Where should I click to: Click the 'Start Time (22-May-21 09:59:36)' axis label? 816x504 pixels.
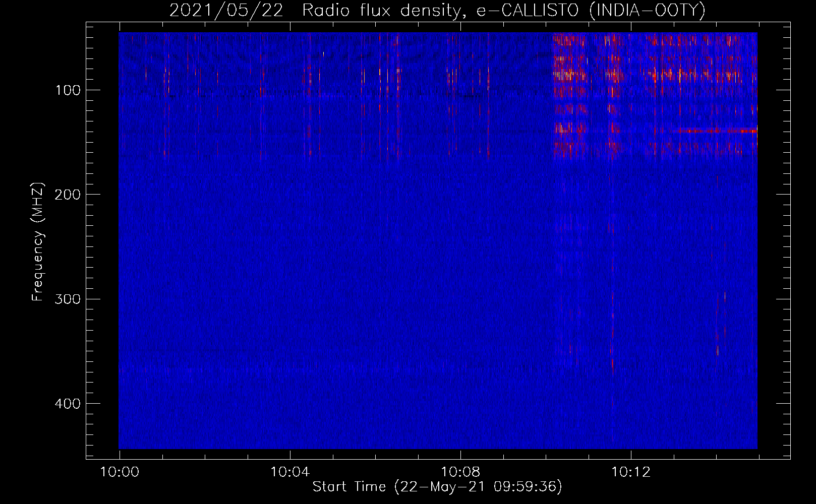[x=437, y=487]
